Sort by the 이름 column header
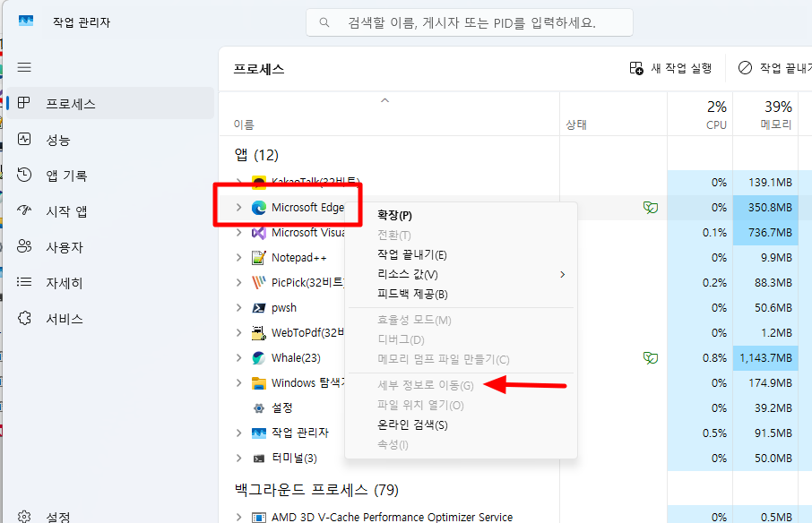This screenshot has width=812, height=523. (389, 115)
